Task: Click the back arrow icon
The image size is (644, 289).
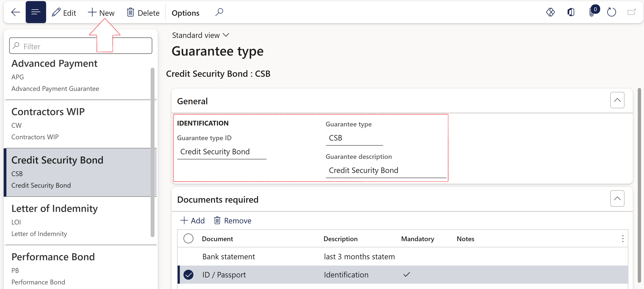Action: pos(15,12)
